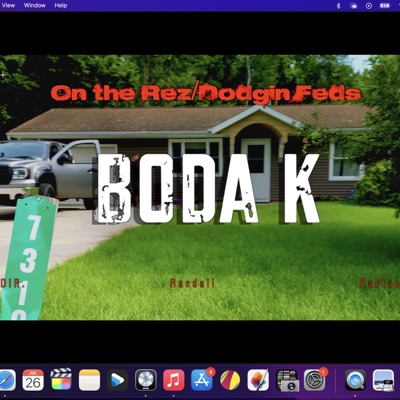Launch Pixelmator Pro from the dock
The width and height of the screenshot is (400, 400).
(x=258, y=380)
